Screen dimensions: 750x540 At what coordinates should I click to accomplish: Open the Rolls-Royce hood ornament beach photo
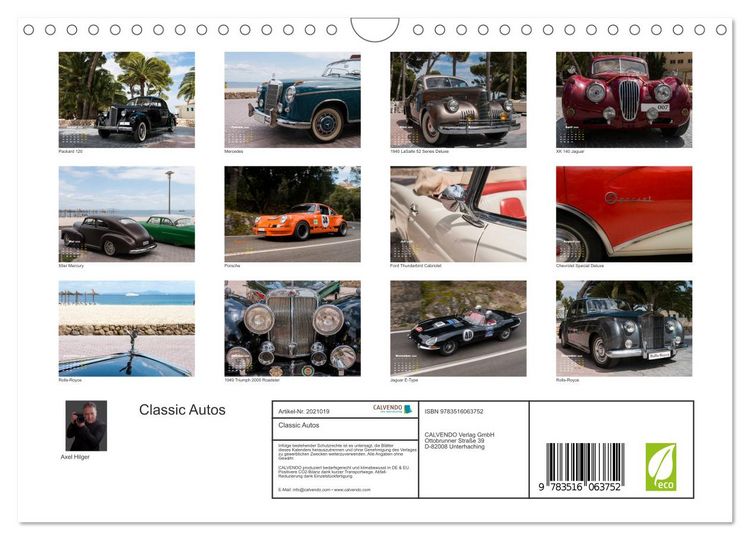pyautogui.click(x=127, y=328)
